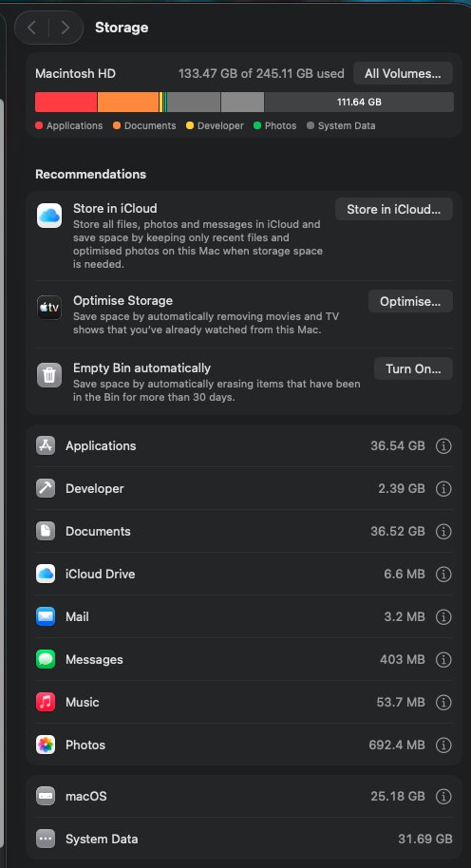471x868 pixels.
Task: Click the Developer legend label
Action: click(220, 125)
